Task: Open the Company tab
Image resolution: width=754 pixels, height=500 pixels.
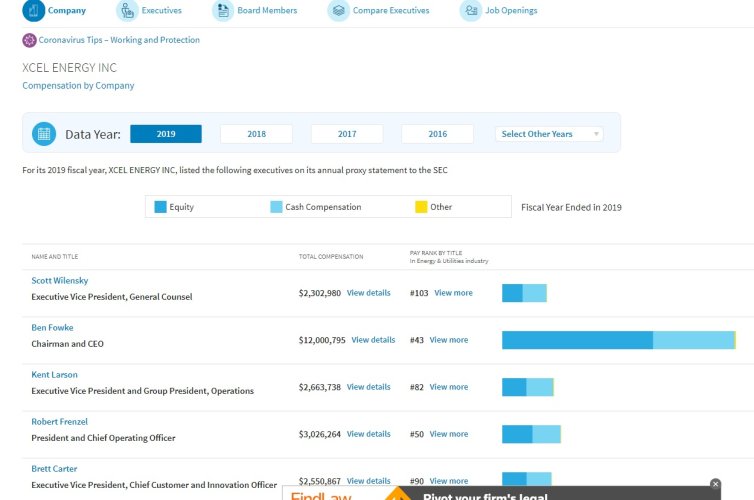Action: point(66,11)
